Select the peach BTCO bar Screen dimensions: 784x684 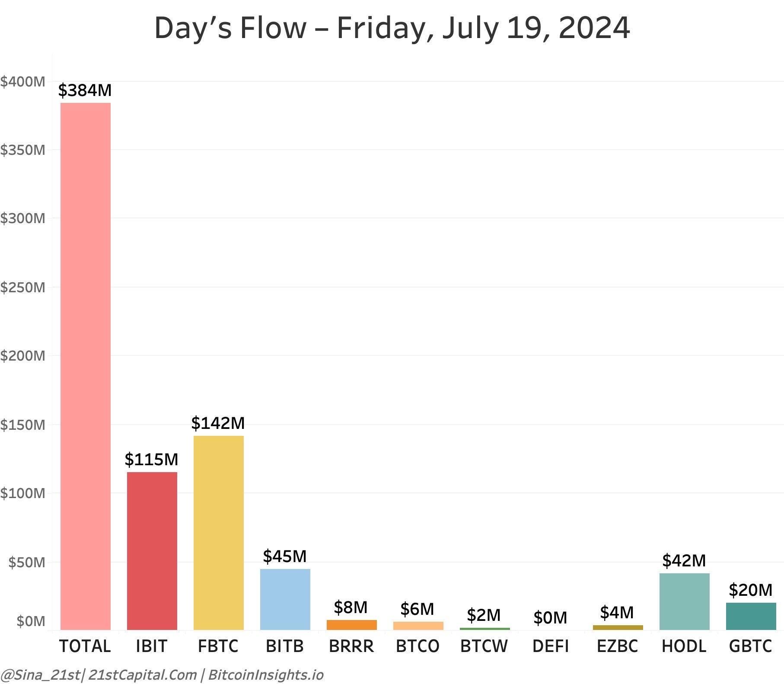coord(418,626)
